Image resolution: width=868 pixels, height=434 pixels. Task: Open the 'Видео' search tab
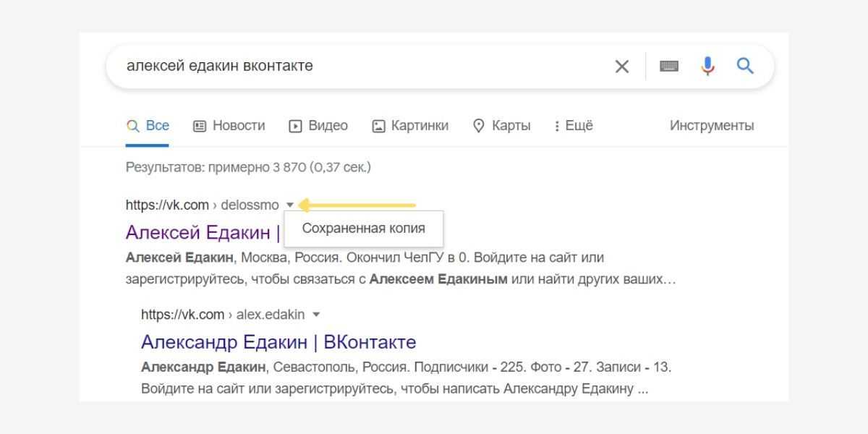coord(318,126)
